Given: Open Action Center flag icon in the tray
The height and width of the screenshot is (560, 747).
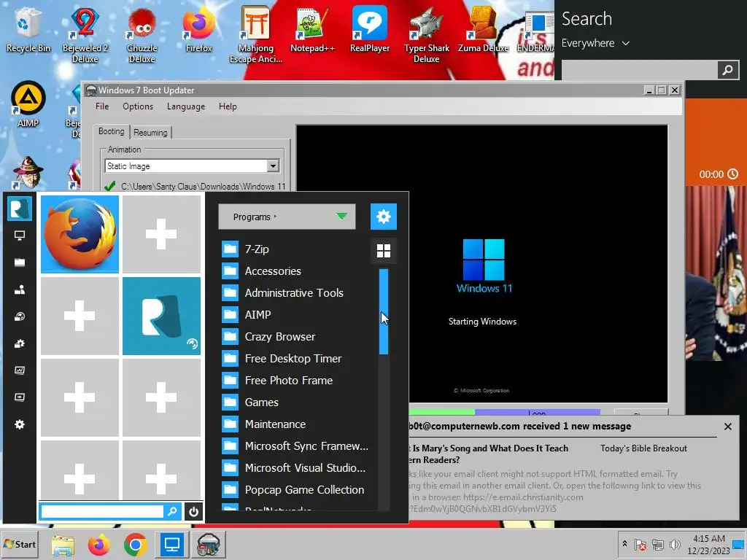Looking at the screenshot, I should pyautogui.click(x=640, y=545).
